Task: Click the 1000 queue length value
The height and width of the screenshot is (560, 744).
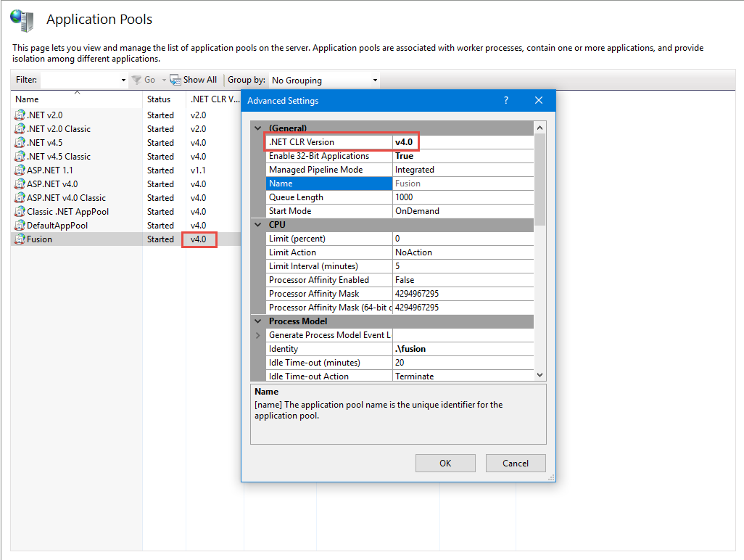Action: coord(404,197)
